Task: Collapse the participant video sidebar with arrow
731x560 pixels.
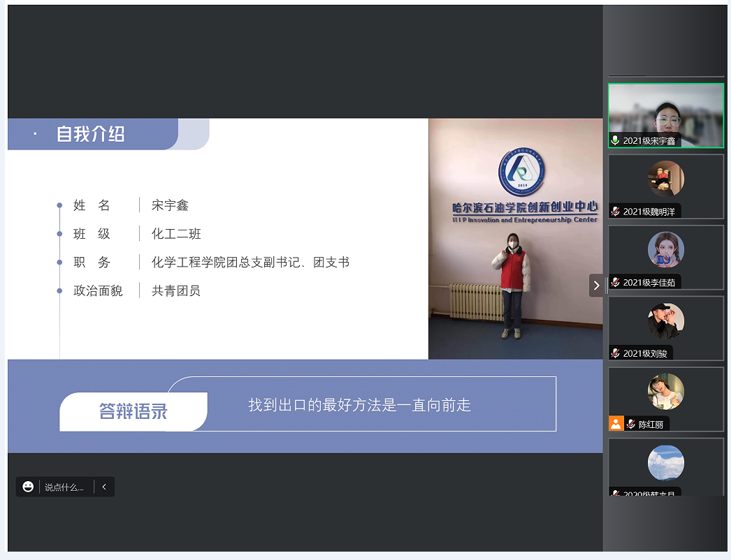Action: point(596,285)
